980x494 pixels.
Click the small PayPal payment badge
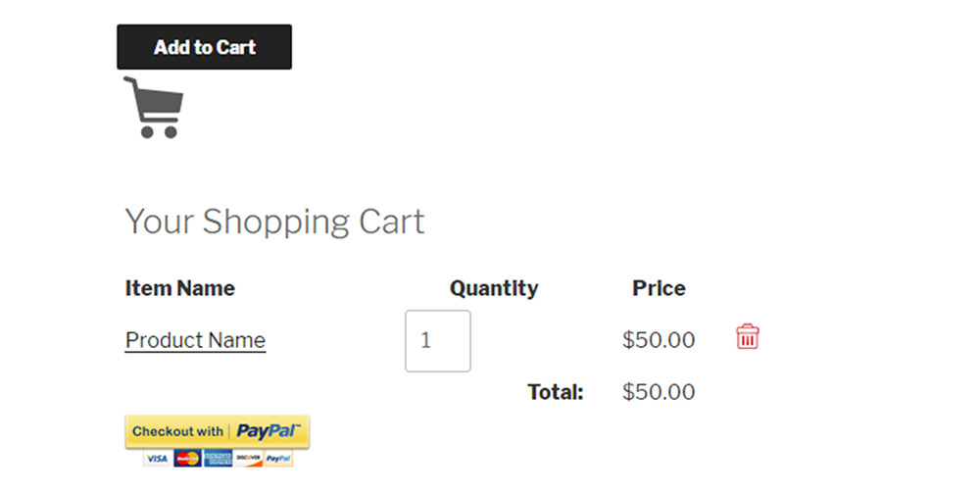click(x=278, y=459)
